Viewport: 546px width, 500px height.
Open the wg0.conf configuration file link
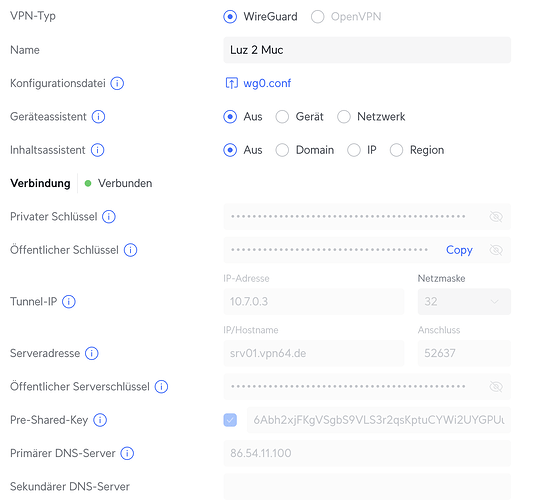coord(267,83)
